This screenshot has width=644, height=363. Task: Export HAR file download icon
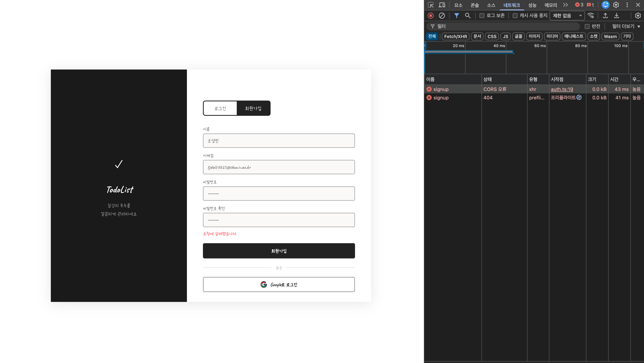coord(617,15)
